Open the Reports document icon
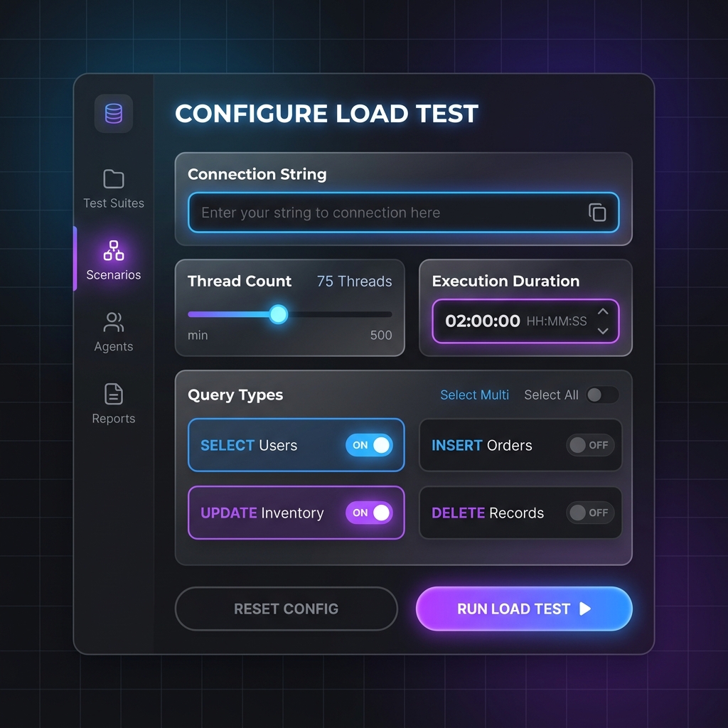Viewport: 728px width, 728px height. pyautogui.click(x=114, y=394)
